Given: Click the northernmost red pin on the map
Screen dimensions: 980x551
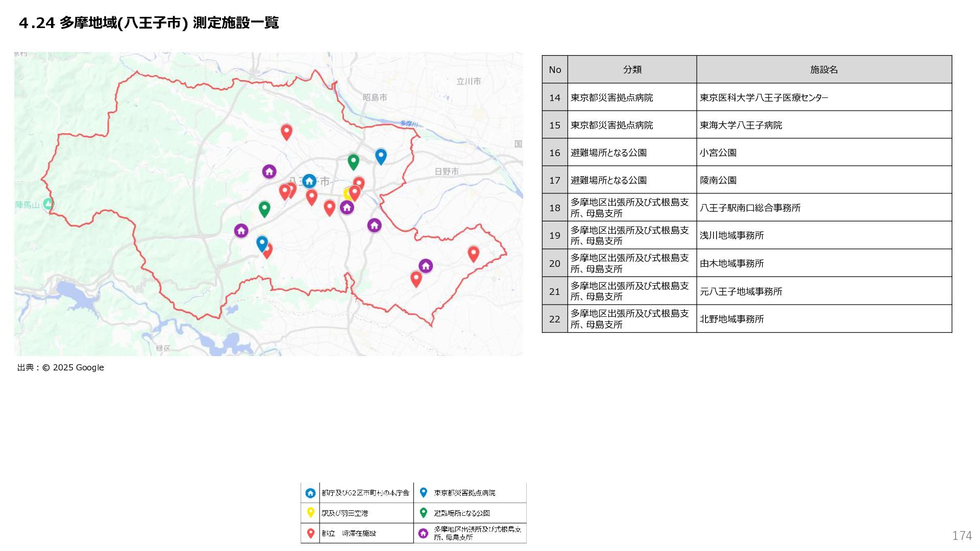Looking at the screenshot, I should click(x=286, y=132).
